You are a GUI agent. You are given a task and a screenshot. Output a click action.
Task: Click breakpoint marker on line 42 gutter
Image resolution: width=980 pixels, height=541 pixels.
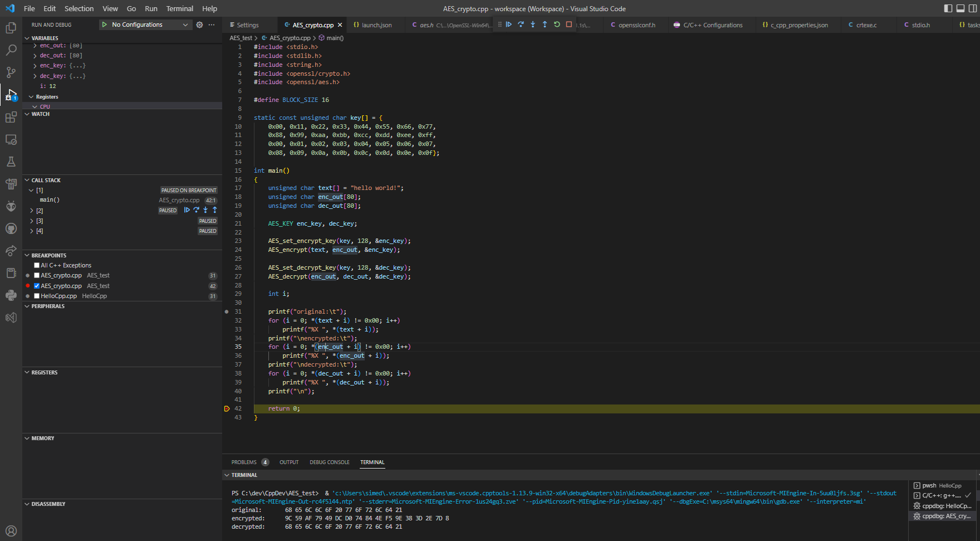tap(227, 409)
